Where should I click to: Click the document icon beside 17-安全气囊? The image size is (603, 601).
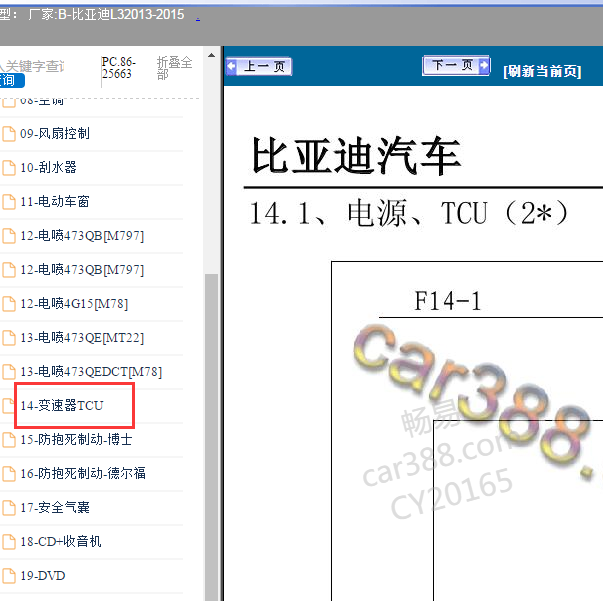coord(9,508)
